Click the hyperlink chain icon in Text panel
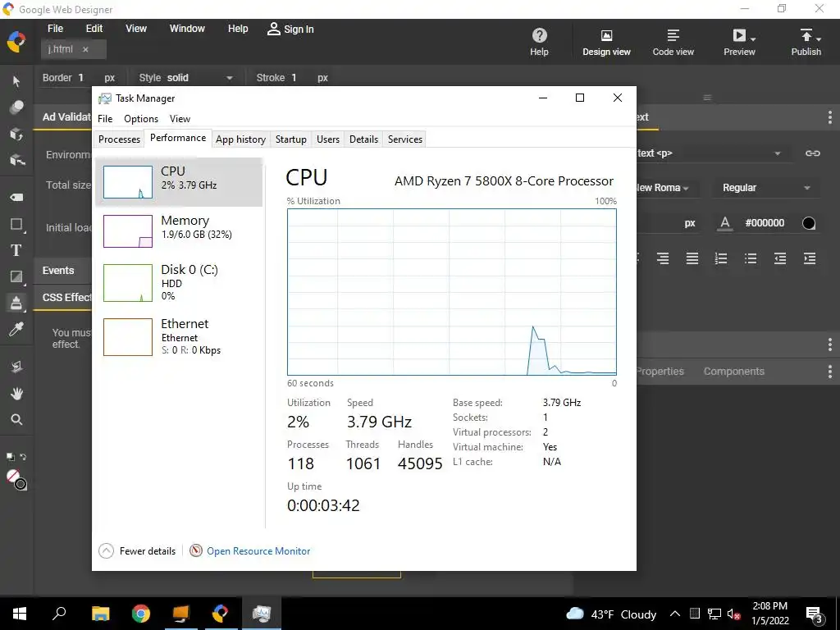Image resolution: width=840 pixels, height=630 pixels. pos(812,153)
